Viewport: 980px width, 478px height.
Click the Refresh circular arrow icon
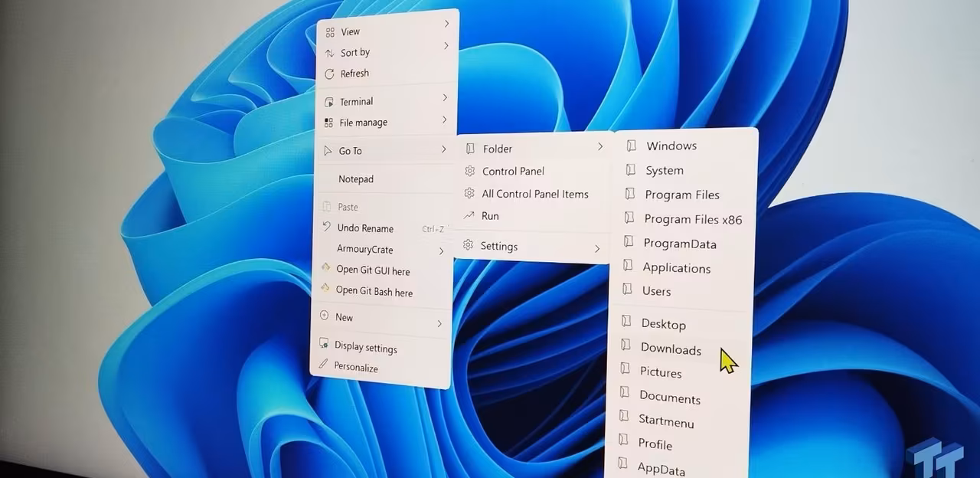(x=329, y=74)
